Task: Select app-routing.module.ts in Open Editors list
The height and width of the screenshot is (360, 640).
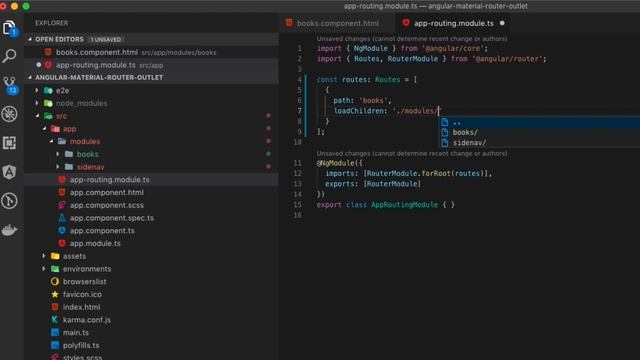Action: point(151,65)
